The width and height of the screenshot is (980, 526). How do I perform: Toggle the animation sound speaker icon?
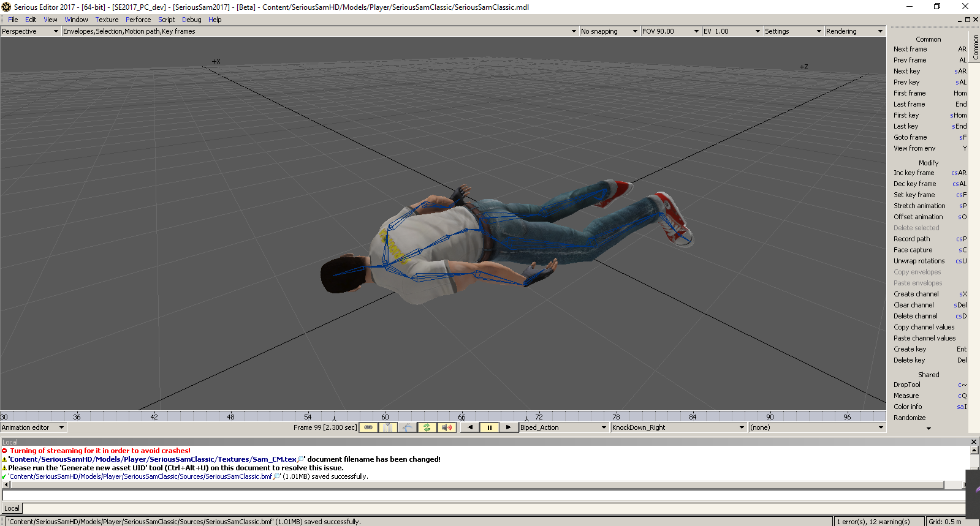(x=447, y=427)
